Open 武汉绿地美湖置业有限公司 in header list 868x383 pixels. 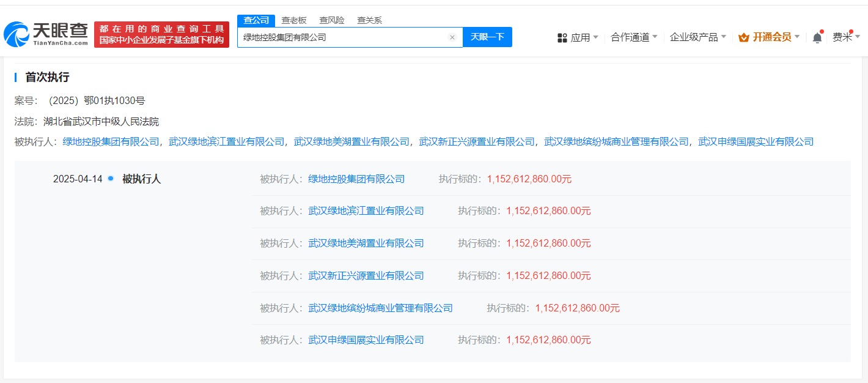(351, 141)
